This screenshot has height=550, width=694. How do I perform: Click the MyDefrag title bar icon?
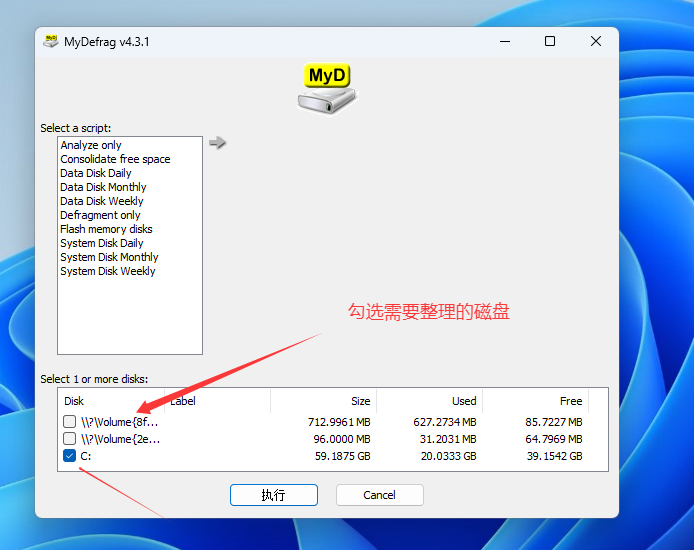[50, 42]
